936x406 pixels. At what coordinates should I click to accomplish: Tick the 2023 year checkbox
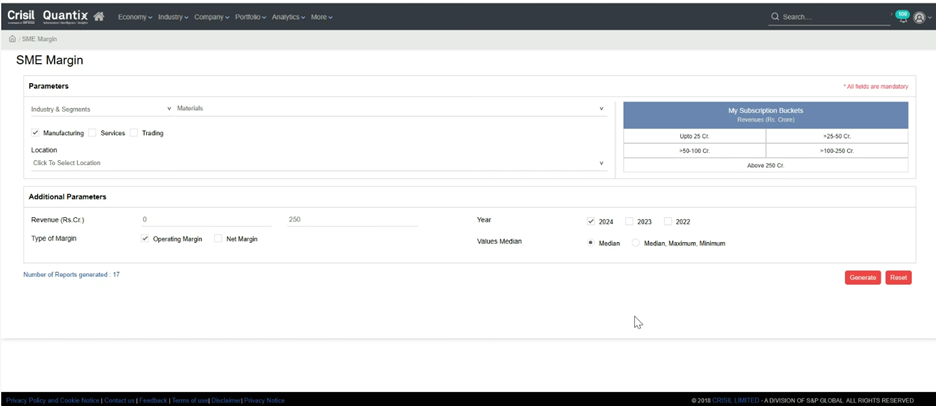629,221
